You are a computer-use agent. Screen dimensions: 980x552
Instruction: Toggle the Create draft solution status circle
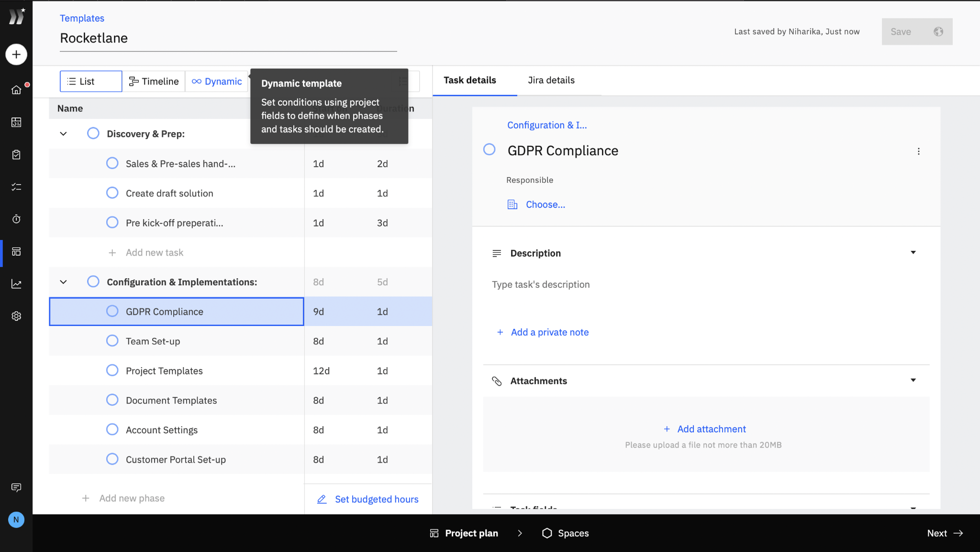coord(112,193)
